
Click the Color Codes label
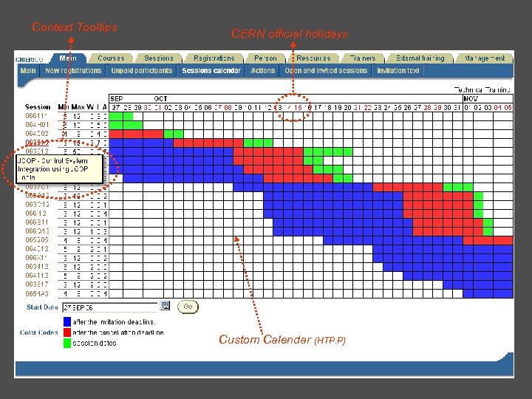[38, 332]
